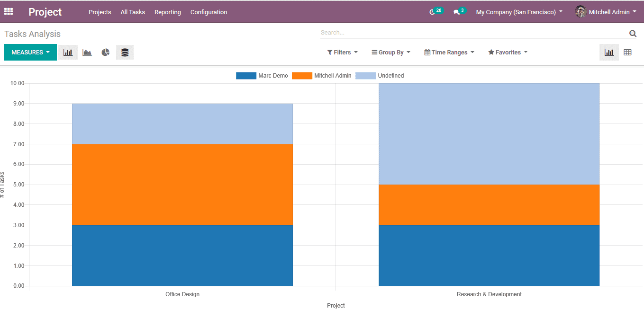Viewport: 644px width, 309px height.
Task: Click the Mitchell Admin legend label
Action: [x=333, y=76]
